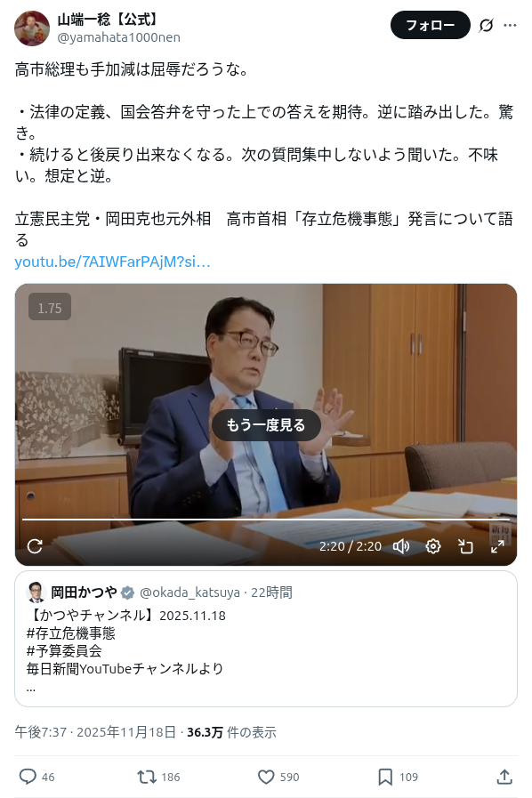Replay video with もう一度見る button
The width and height of the screenshot is (532, 798).
[x=266, y=425]
